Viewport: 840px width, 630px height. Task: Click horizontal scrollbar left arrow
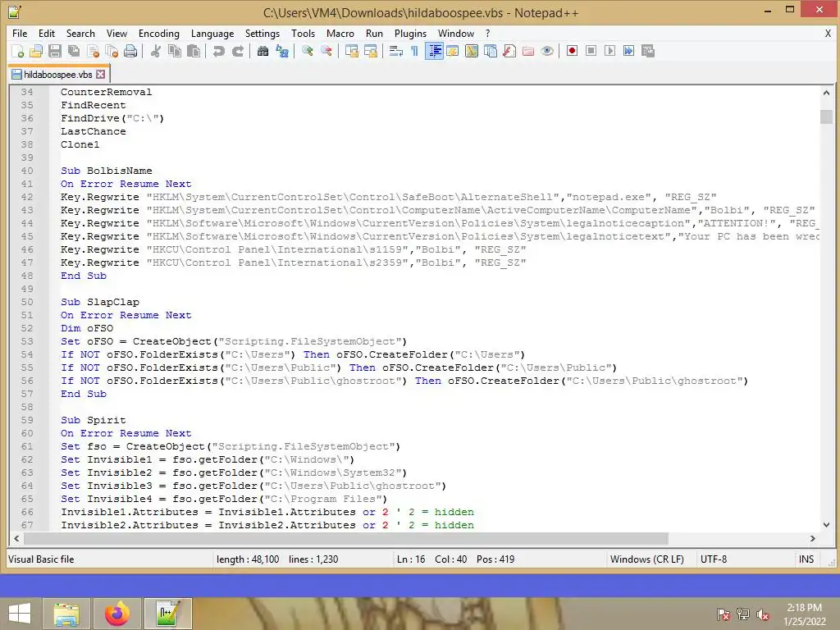tap(16, 538)
